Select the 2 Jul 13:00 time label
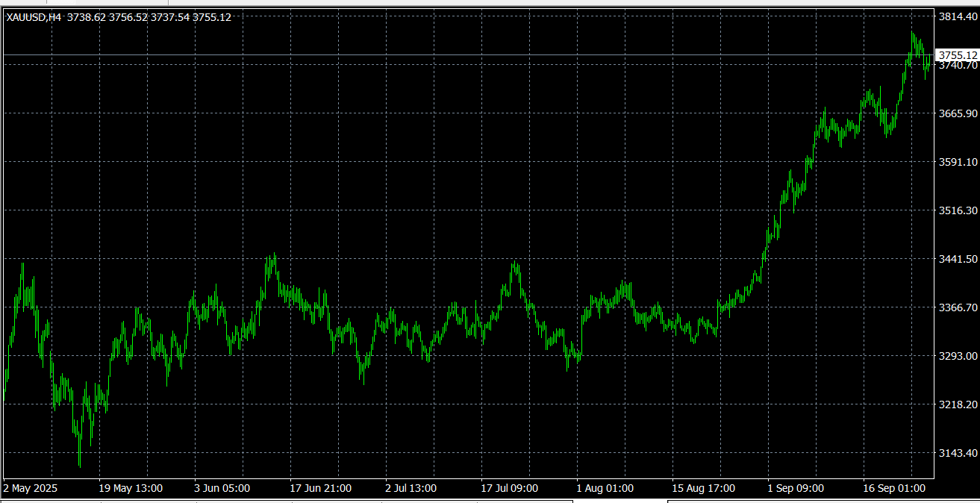Screen dimensions: 980x503 (x=411, y=488)
